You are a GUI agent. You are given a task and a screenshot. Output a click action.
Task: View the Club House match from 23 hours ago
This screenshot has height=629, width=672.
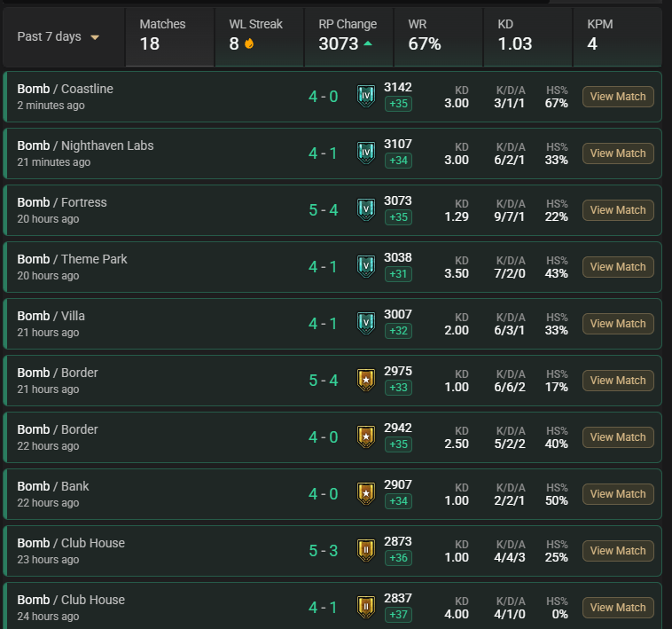618,551
